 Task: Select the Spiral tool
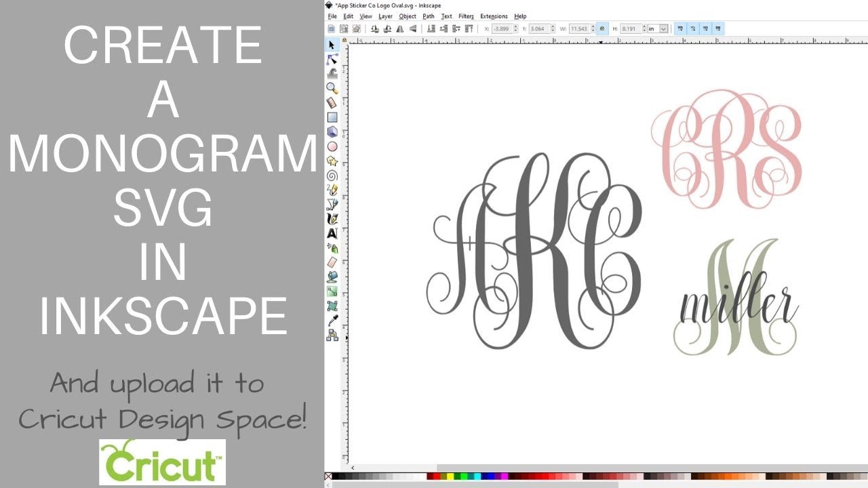[332, 176]
